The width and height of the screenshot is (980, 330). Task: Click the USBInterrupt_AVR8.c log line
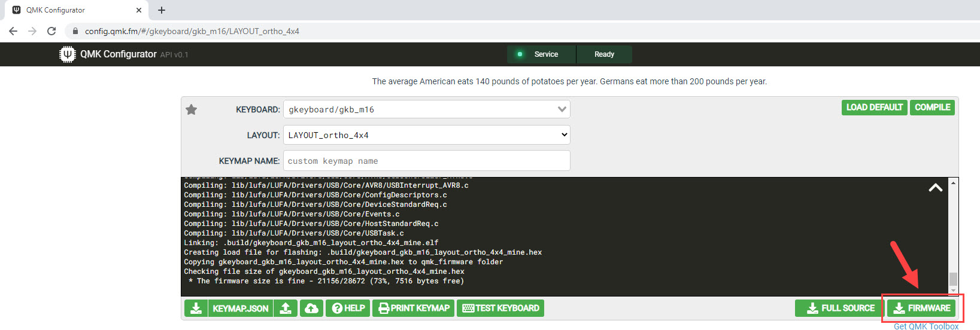[x=326, y=185]
